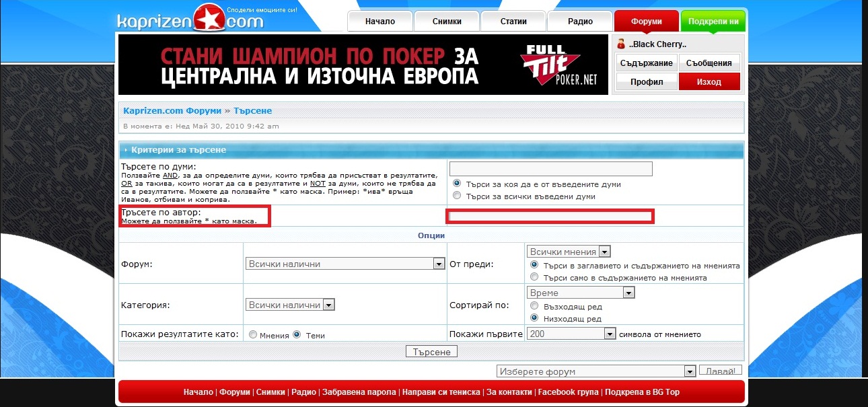Screen dimensions: 868x407
Task: Click inside the keyword search text field
Action: pos(551,168)
